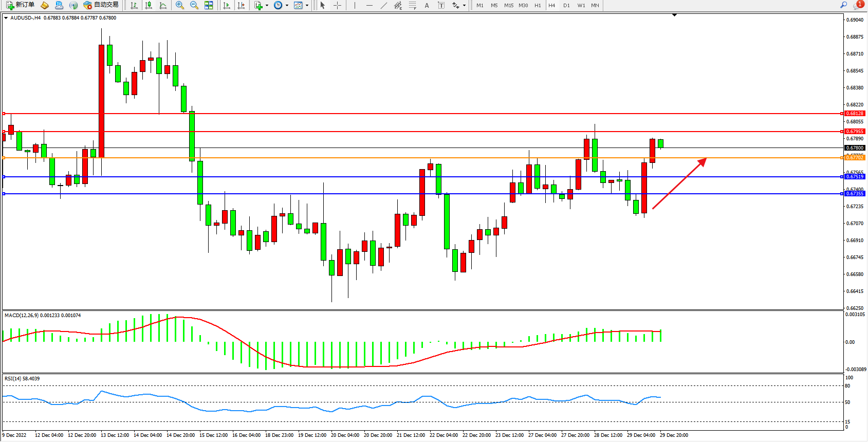Select the Fibonacci retracement tool
This screenshot has width=868, height=442.
(412, 5)
